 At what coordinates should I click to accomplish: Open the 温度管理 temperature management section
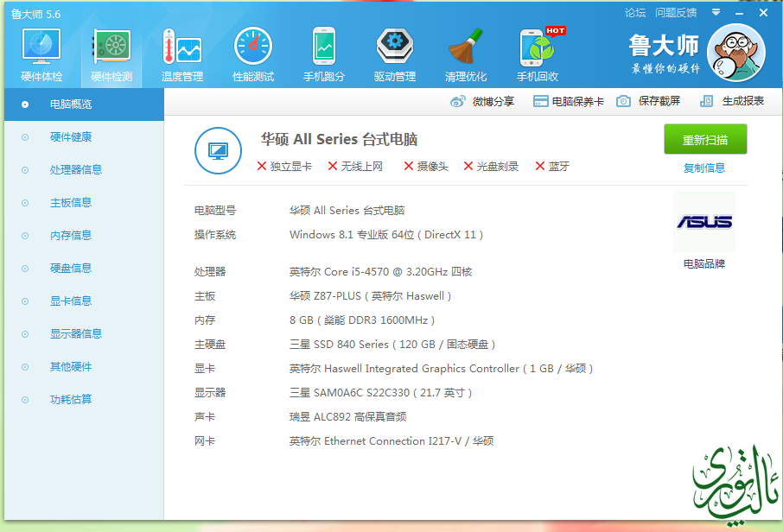coord(182,55)
